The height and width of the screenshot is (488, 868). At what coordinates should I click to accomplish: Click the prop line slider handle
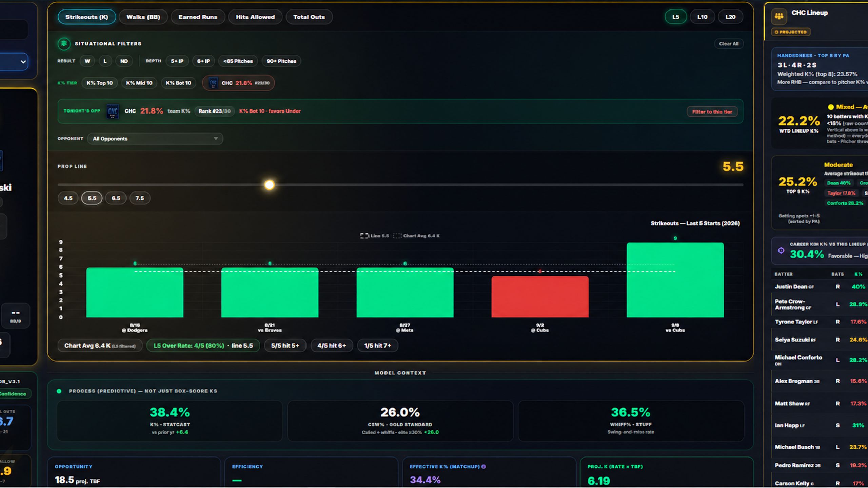[x=269, y=185]
